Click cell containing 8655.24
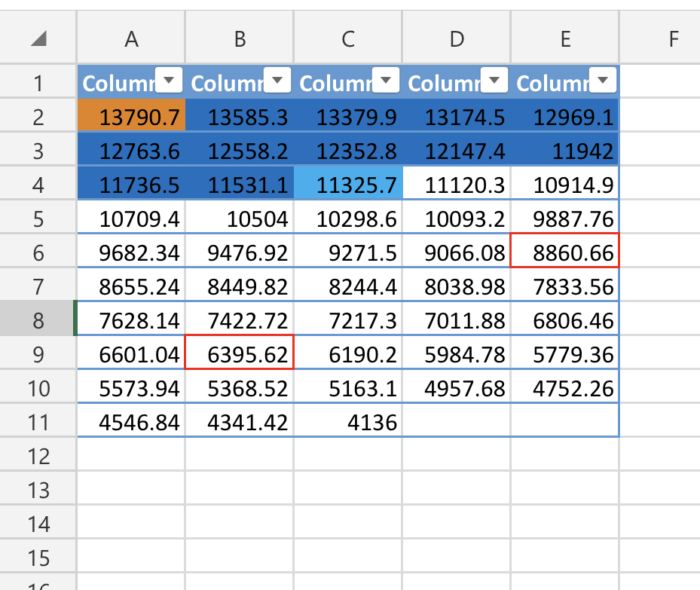The height and width of the screenshot is (590, 700). point(131,285)
